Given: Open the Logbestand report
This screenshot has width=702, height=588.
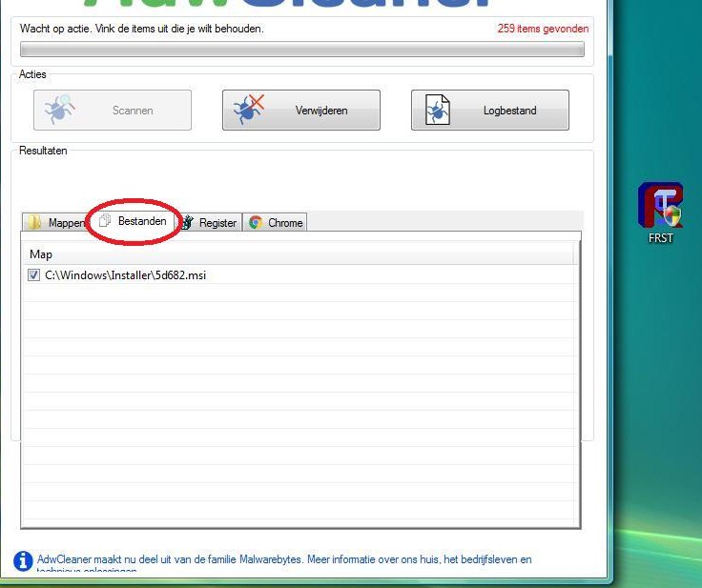Looking at the screenshot, I should [x=490, y=111].
